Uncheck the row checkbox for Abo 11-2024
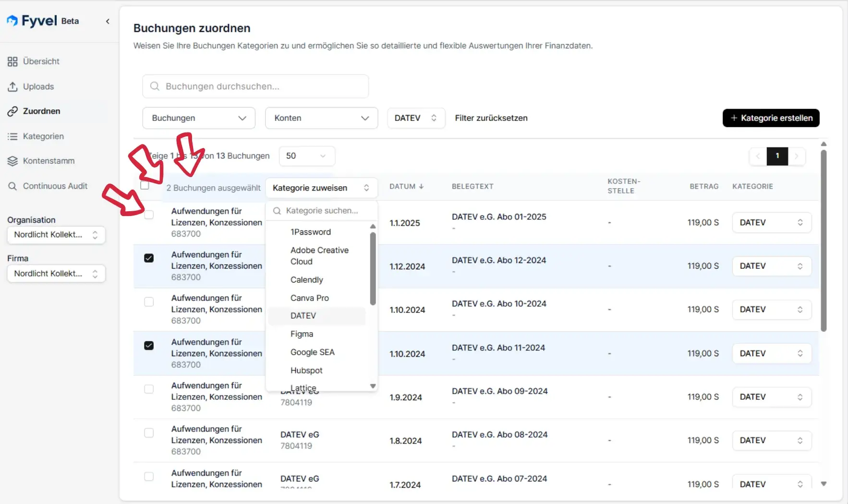 149,346
